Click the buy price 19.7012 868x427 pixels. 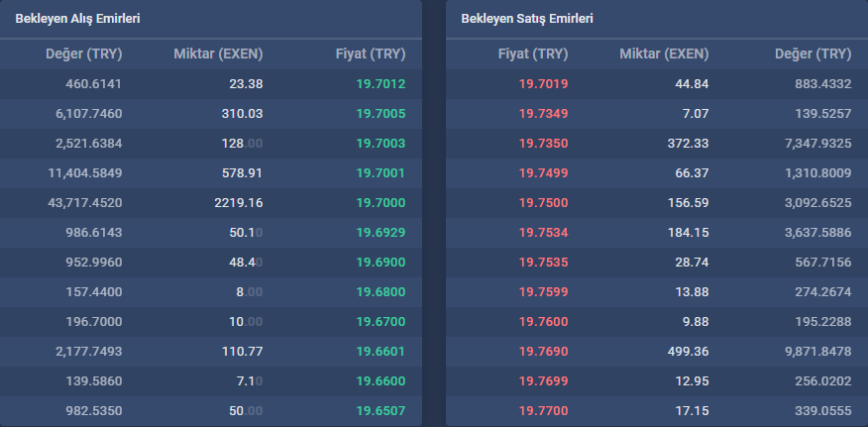(380, 84)
